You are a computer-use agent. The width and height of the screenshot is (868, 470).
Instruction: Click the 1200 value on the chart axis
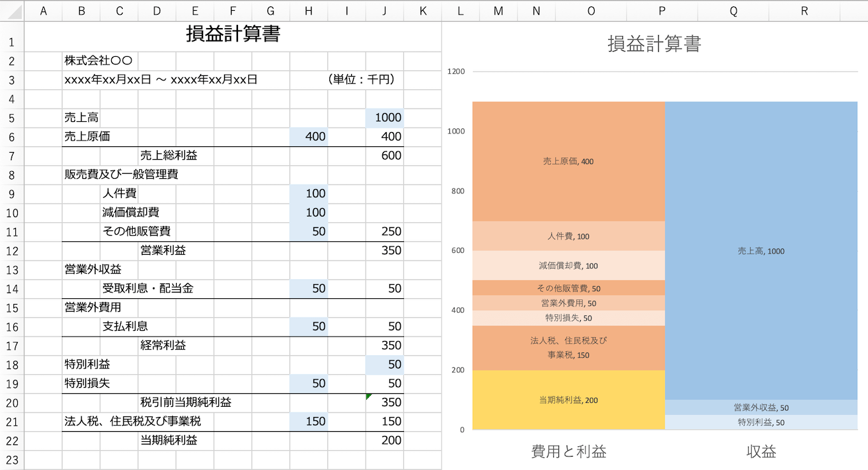pyautogui.click(x=457, y=72)
